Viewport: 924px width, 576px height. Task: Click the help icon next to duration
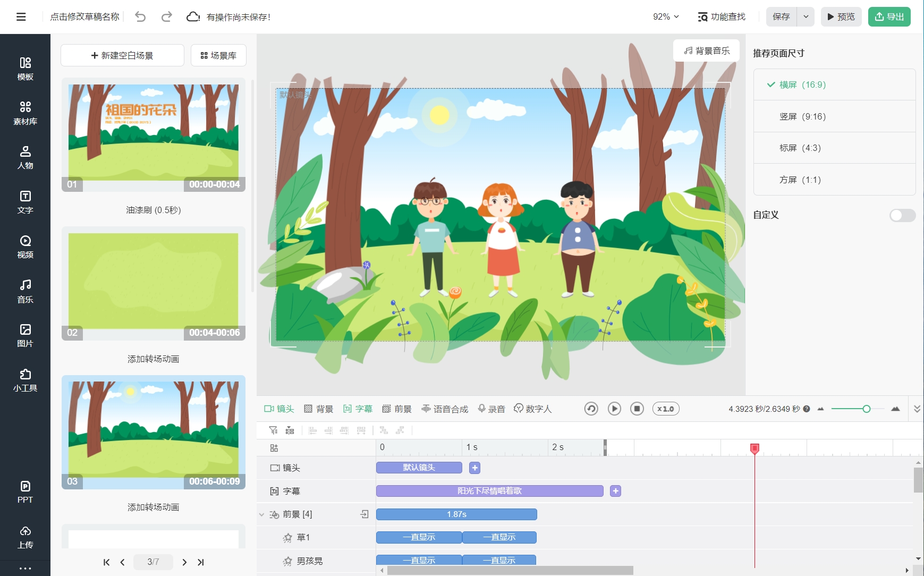click(807, 409)
